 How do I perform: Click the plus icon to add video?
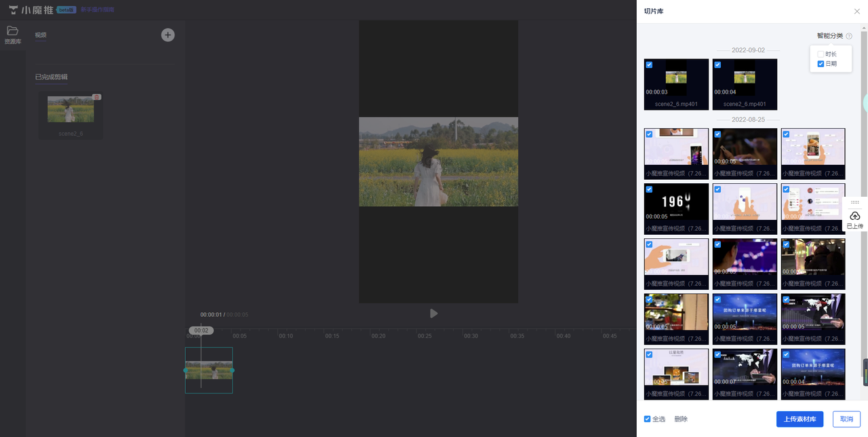[167, 35]
